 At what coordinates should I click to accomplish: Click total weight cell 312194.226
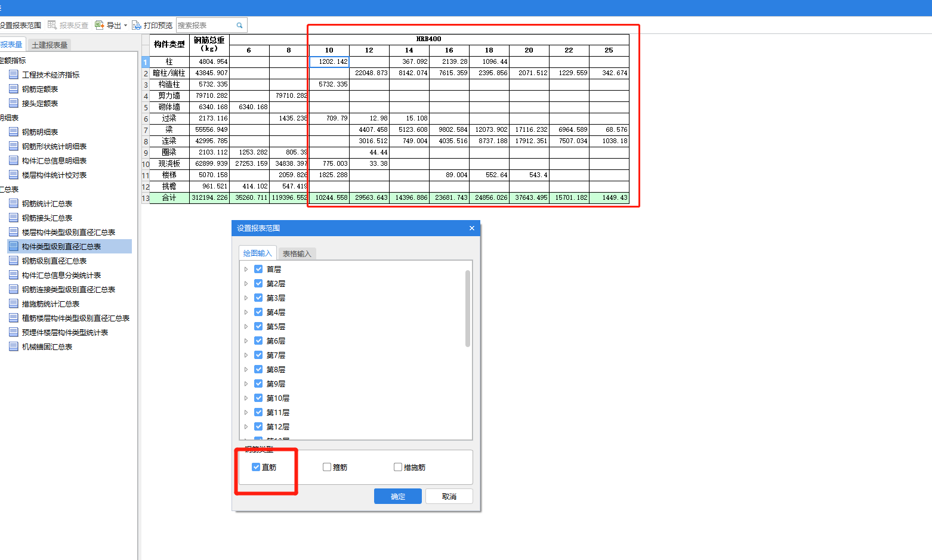(x=209, y=197)
